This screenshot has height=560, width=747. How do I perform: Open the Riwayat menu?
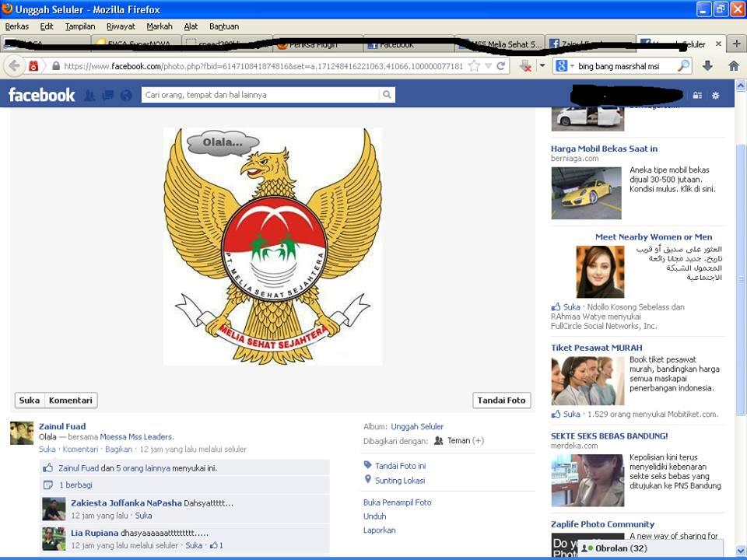point(121,26)
